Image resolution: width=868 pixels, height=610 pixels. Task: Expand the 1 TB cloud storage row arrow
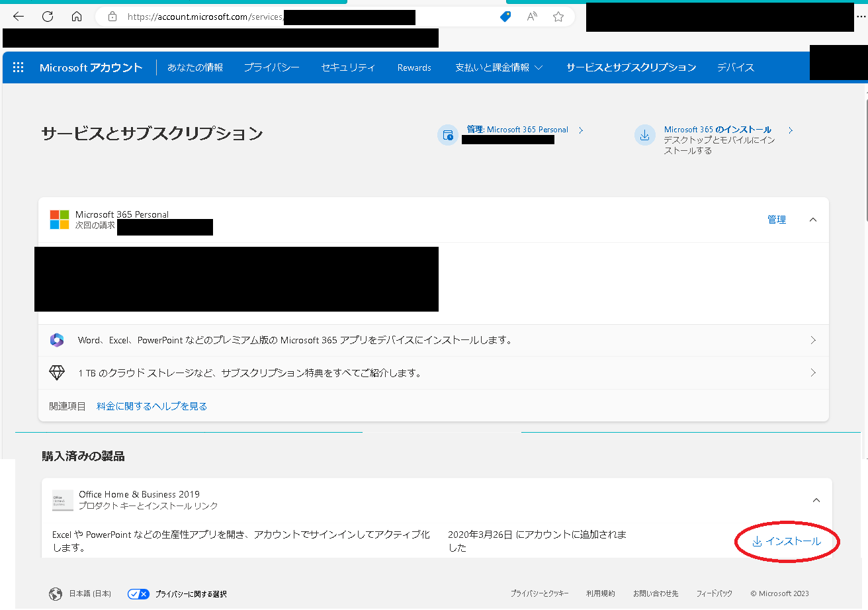click(x=813, y=372)
